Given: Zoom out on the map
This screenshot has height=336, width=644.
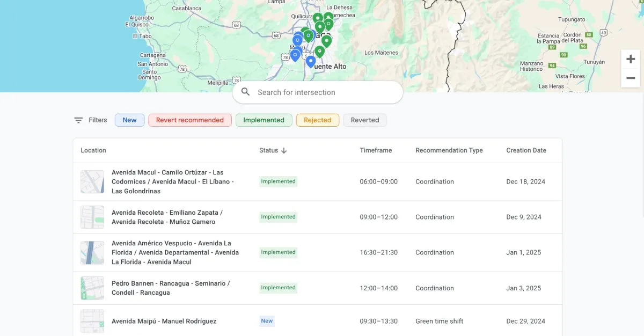Looking at the screenshot, I should coord(631,78).
